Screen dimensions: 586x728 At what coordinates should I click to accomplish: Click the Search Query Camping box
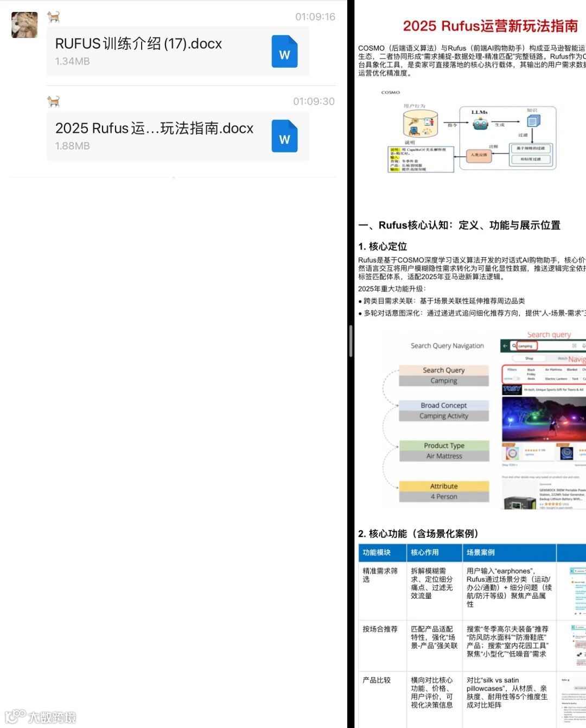point(444,375)
